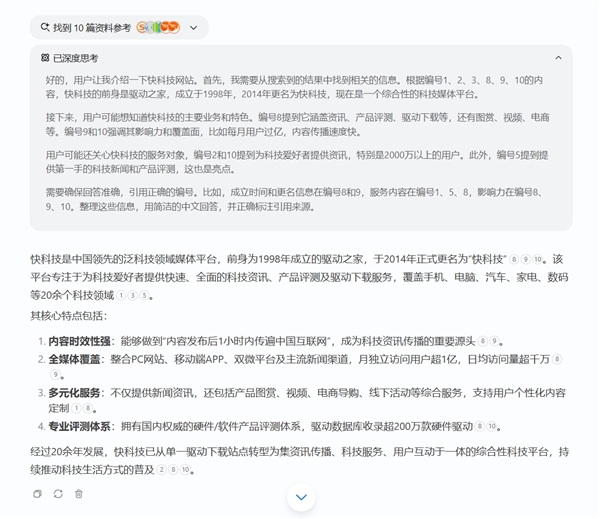Regenerate the answer using the refresh icon

[x=58, y=493]
